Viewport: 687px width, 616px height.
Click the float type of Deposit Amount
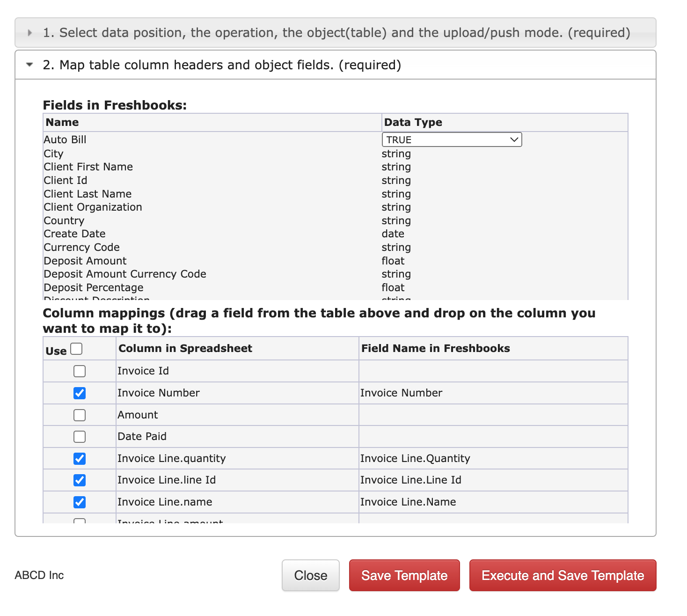(393, 261)
